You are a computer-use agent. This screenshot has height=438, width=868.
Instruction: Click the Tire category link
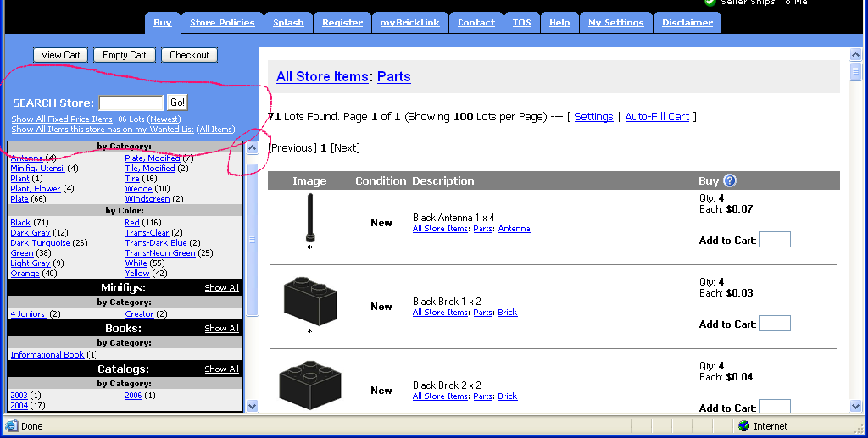tap(132, 178)
